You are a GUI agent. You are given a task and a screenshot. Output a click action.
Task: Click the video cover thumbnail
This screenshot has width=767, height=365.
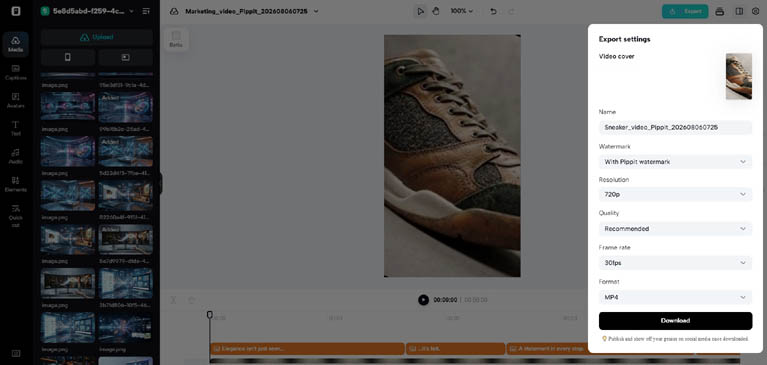tap(739, 76)
